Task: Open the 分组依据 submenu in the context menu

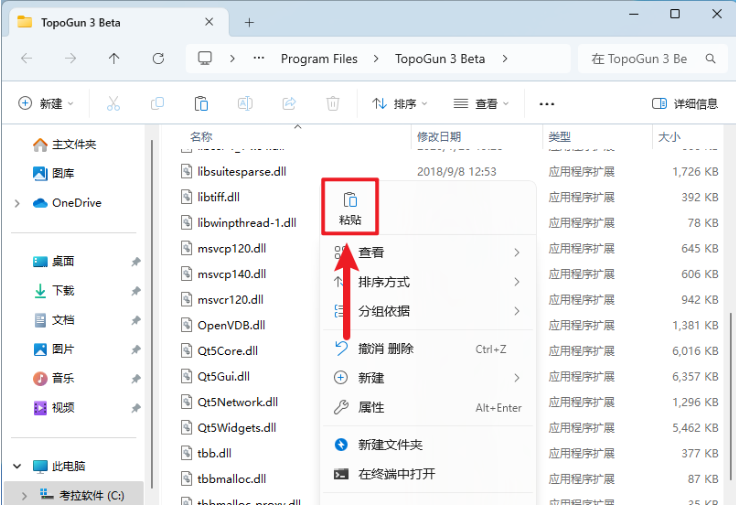Action: point(428,311)
